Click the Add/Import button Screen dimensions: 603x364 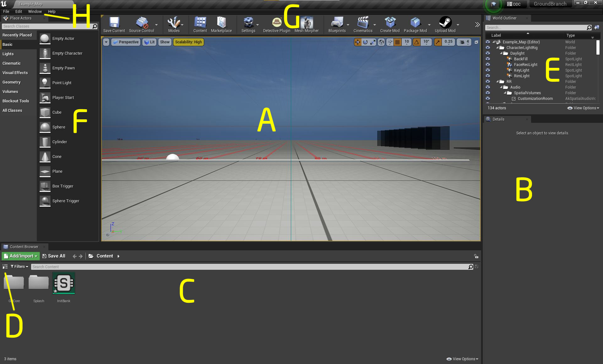(20, 256)
